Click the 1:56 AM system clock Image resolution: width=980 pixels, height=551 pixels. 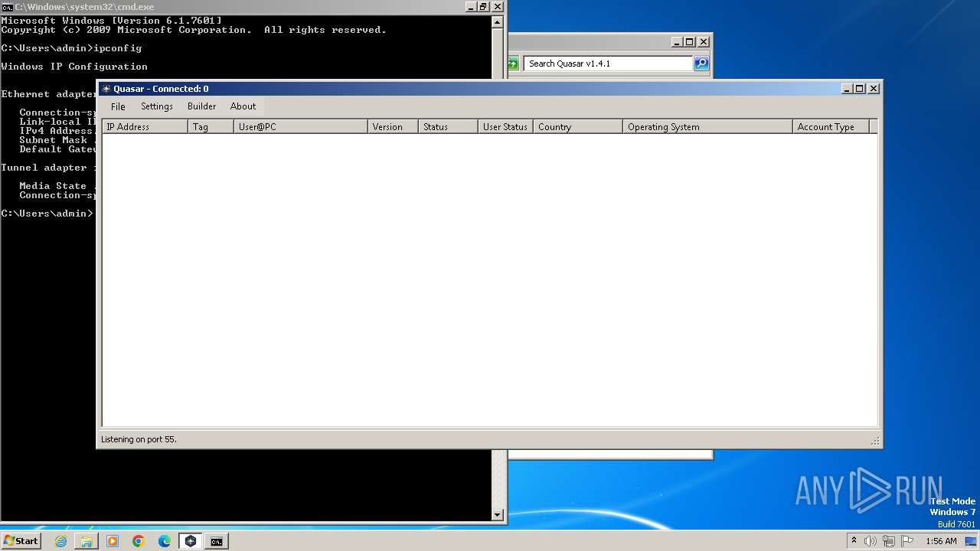point(941,541)
